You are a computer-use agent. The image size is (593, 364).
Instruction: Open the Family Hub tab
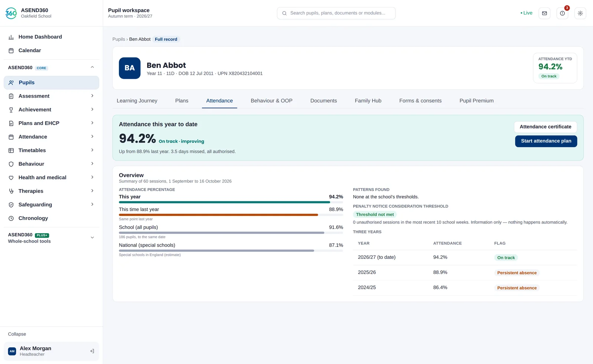pyautogui.click(x=368, y=101)
